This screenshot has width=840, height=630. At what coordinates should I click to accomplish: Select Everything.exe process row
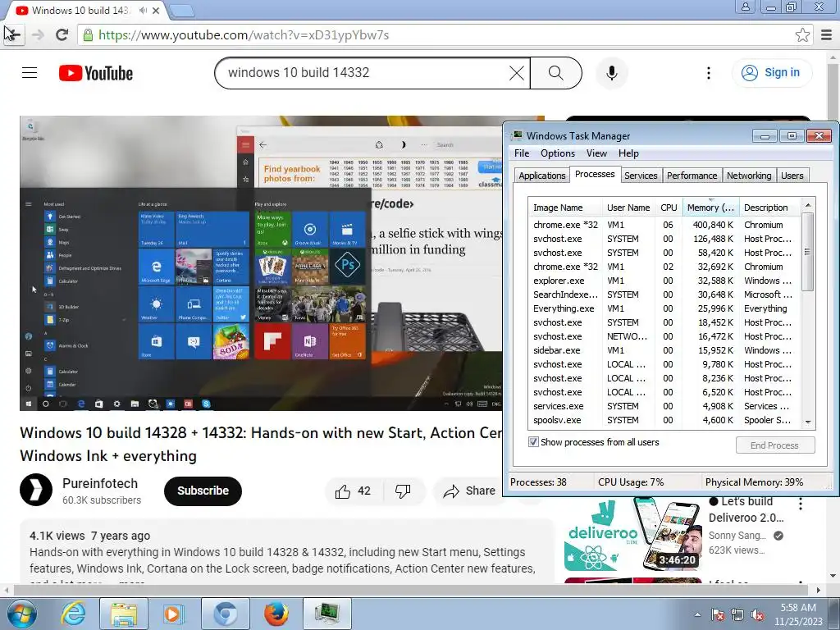(x=664, y=308)
